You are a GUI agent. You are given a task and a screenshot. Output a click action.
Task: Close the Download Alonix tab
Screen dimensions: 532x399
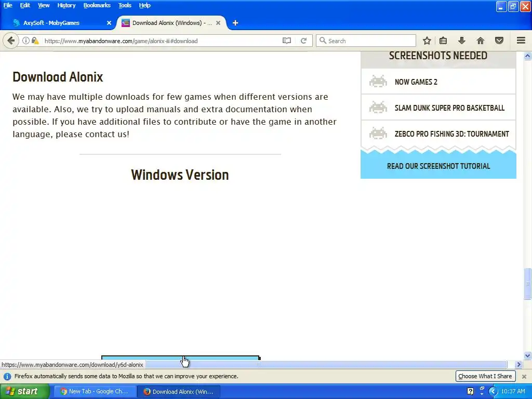pyautogui.click(x=218, y=23)
